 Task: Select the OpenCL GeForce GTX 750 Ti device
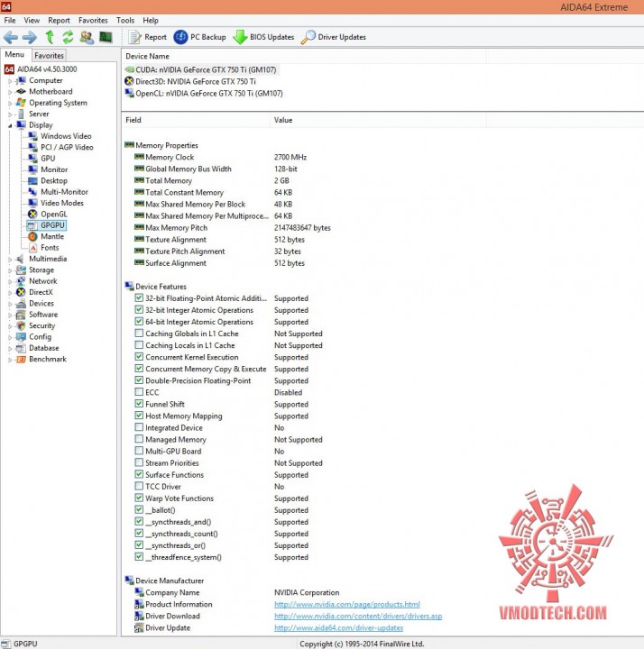coord(204,94)
